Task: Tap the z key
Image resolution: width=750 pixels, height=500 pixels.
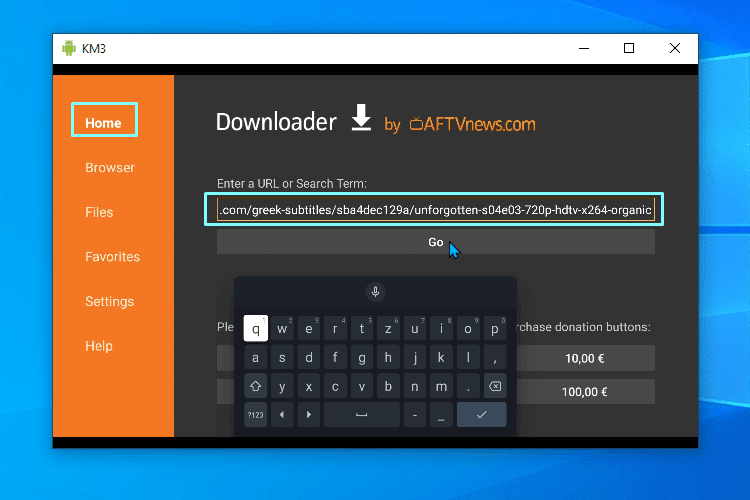Action: tap(388, 328)
